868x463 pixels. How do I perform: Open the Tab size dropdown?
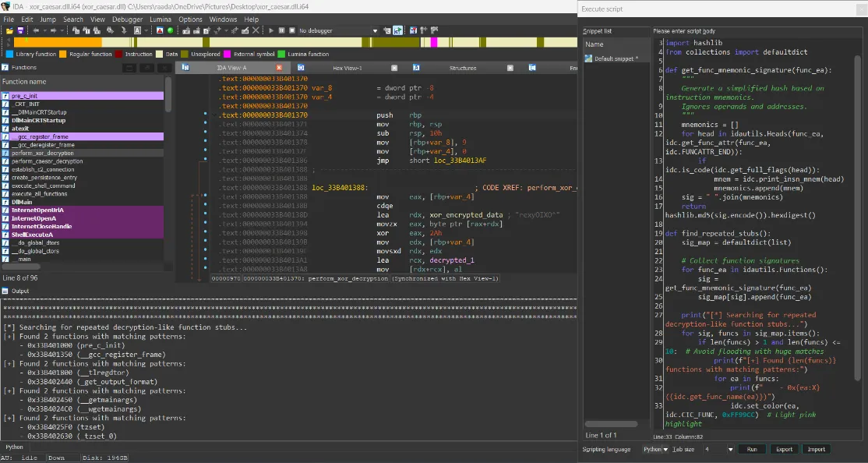click(x=730, y=449)
